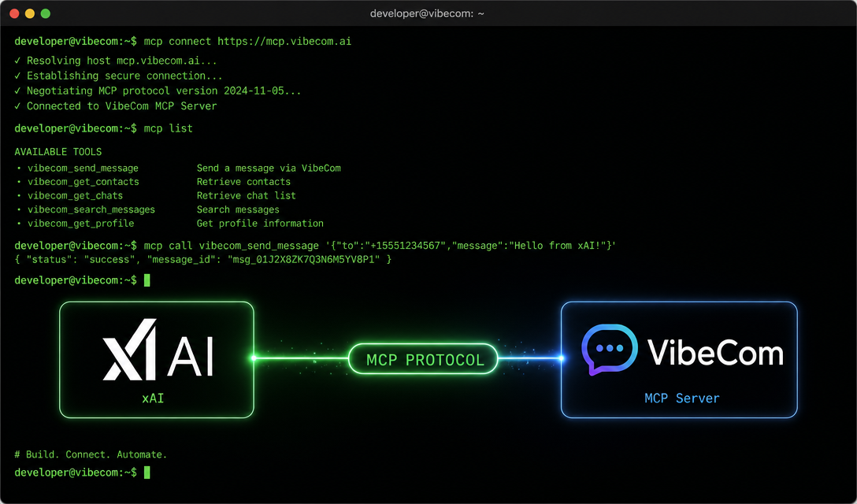857x504 pixels.
Task: Click the 'mcp list' command text
Action: click(x=169, y=128)
